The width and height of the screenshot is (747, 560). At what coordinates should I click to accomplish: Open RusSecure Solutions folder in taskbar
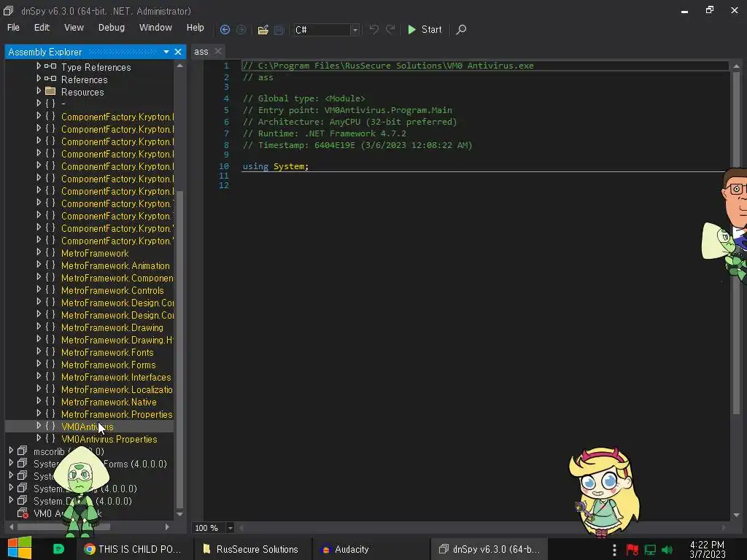pos(251,549)
